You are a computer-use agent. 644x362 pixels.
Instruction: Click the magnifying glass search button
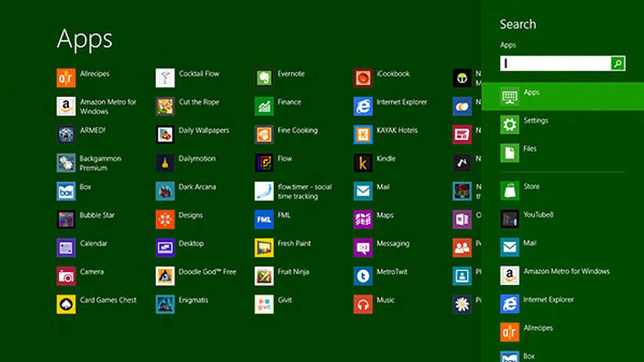[x=618, y=63]
